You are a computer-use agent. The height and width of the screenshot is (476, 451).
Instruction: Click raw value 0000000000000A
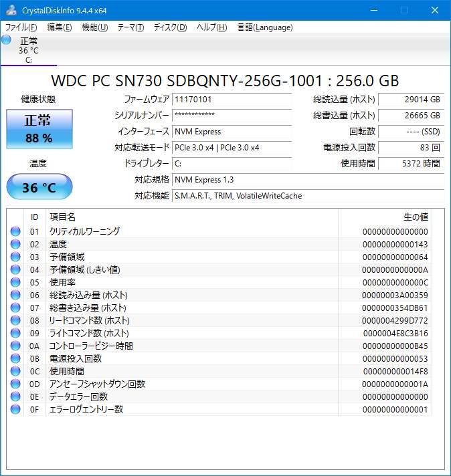[x=395, y=270]
